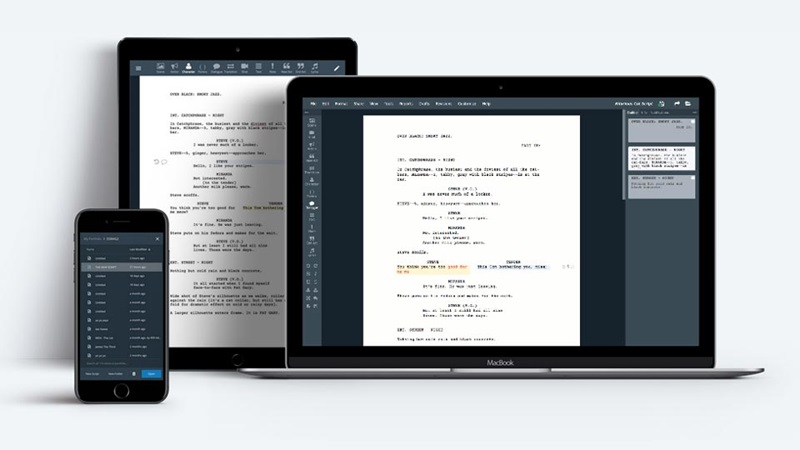Select the Note element on tablet toolbar
800x450 pixels.
272,68
